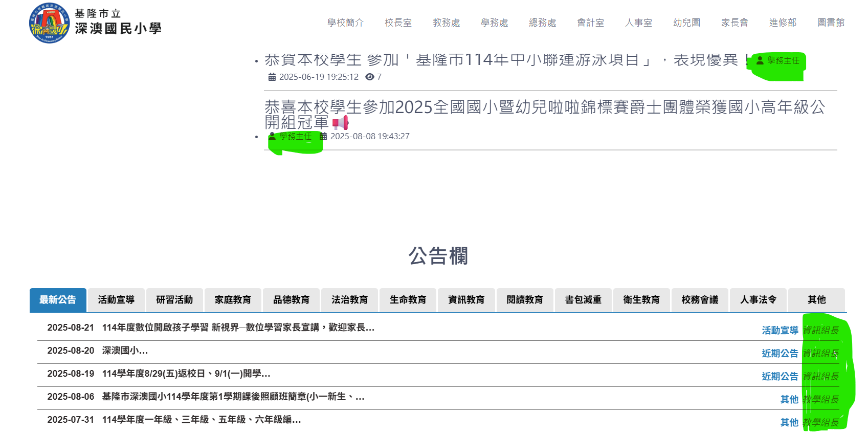Click date 2025-08-06 in announcements
The height and width of the screenshot is (433, 868).
[71, 397]
